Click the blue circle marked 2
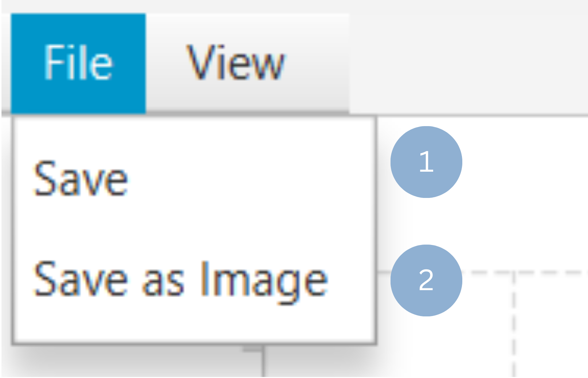 [426, 280]
